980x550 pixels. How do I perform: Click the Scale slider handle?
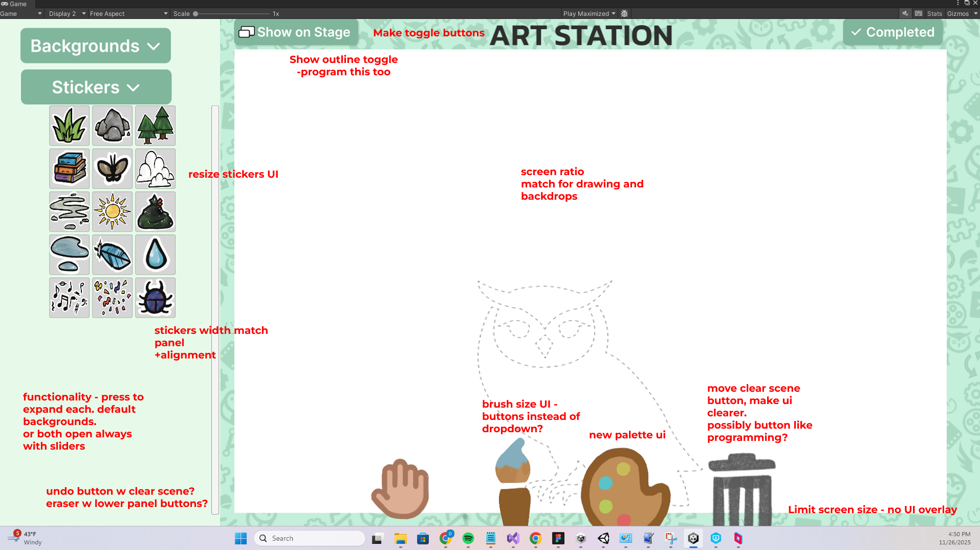click(195, 14)
